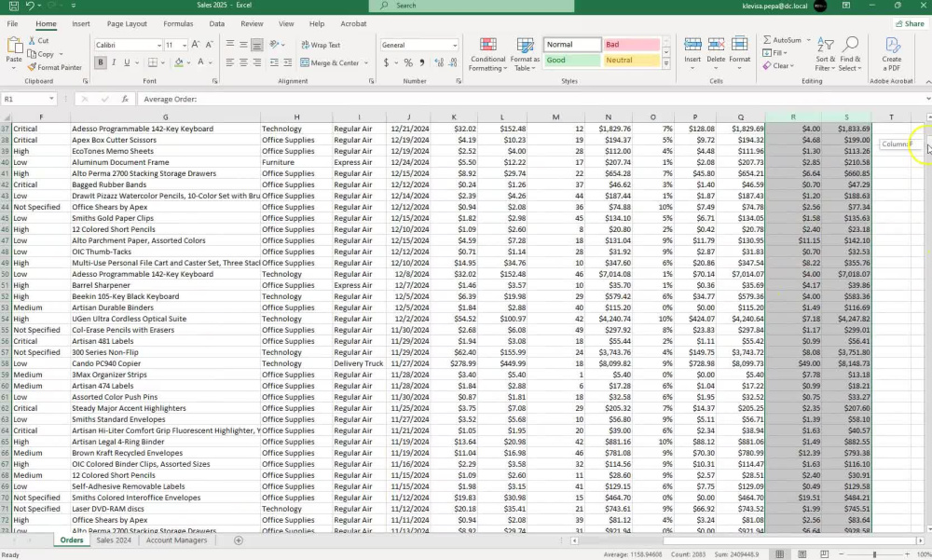The image size is (932, 560).
Task: Open the font size 11 dropdown
Action: tap(185, 45)
